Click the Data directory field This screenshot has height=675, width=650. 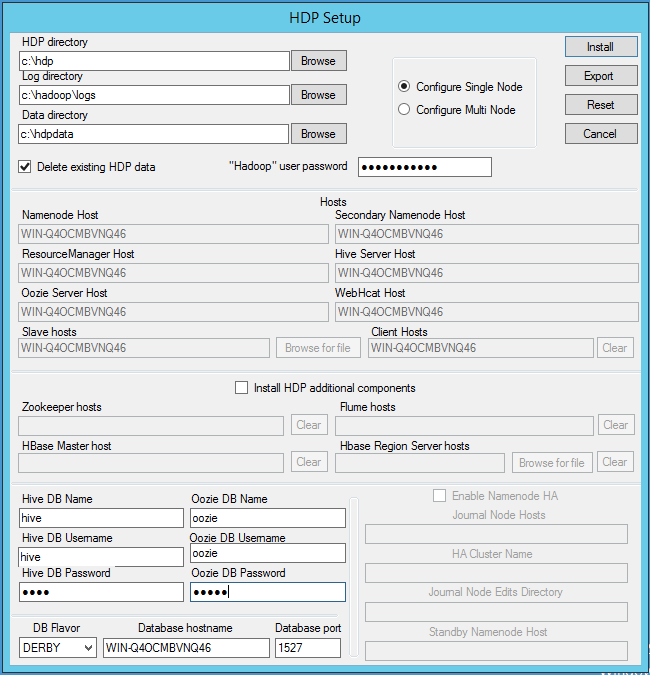point(153,134)
